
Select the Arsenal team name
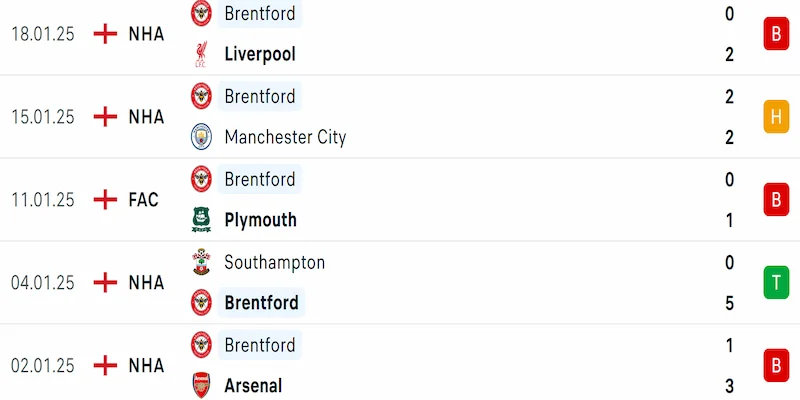pos(253,385)
